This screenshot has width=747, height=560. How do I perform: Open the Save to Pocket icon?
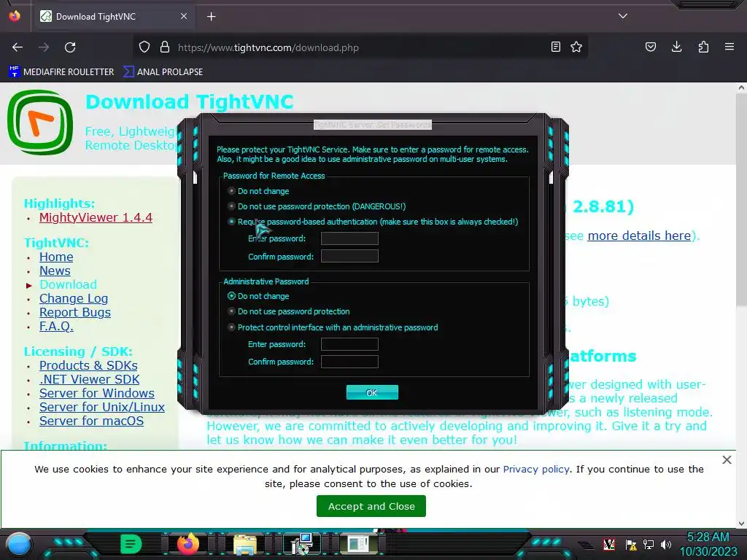pyautogui.click(x=650, y=47)
